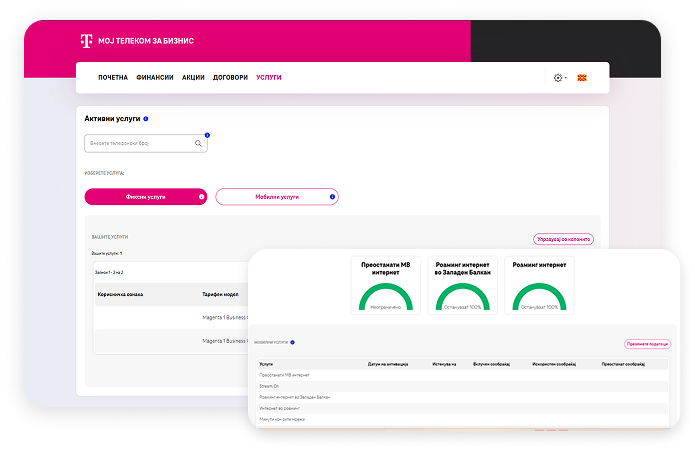Screen dimensions: 695x450
Task: Open the АКЦИИ menu item
Action: point(193,77)
